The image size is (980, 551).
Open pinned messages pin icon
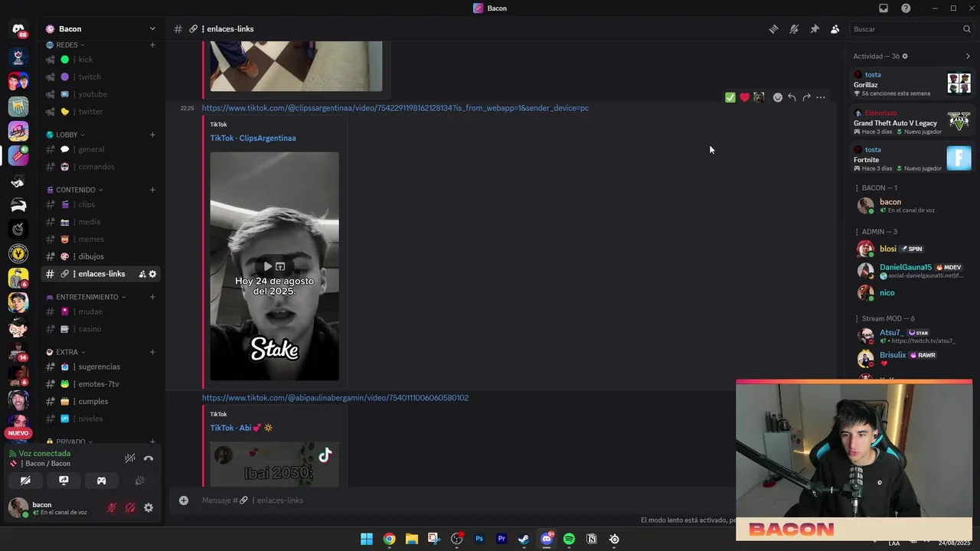click(x=815, y=29)
